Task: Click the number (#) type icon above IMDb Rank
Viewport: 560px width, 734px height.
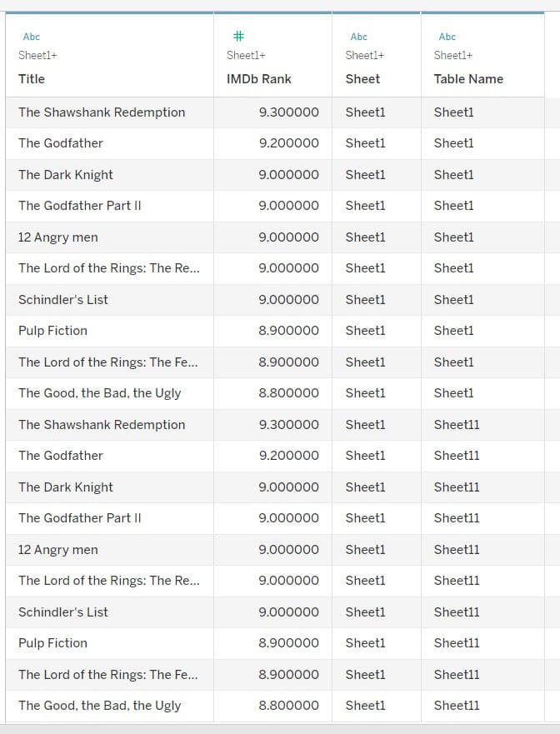Action: click(x=238, y=37)
